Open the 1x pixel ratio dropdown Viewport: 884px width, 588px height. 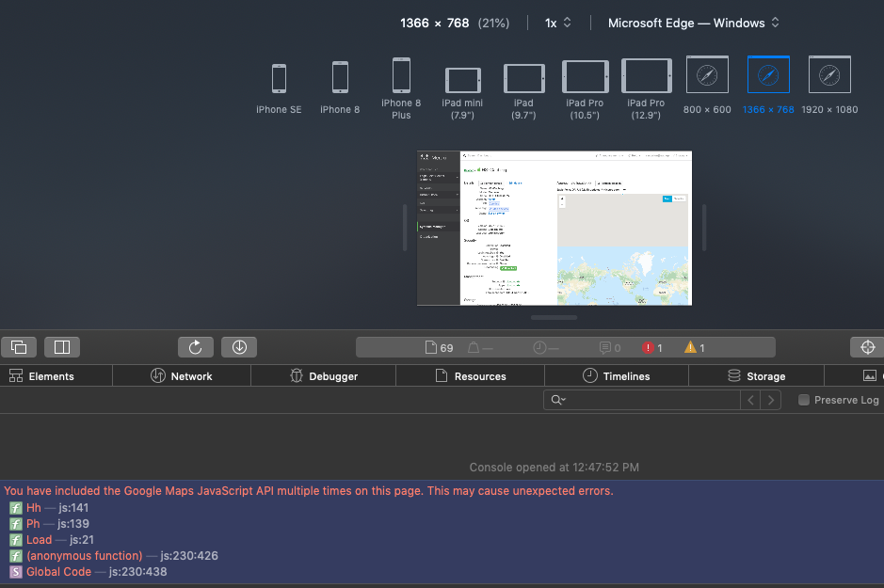coord(558,23)
